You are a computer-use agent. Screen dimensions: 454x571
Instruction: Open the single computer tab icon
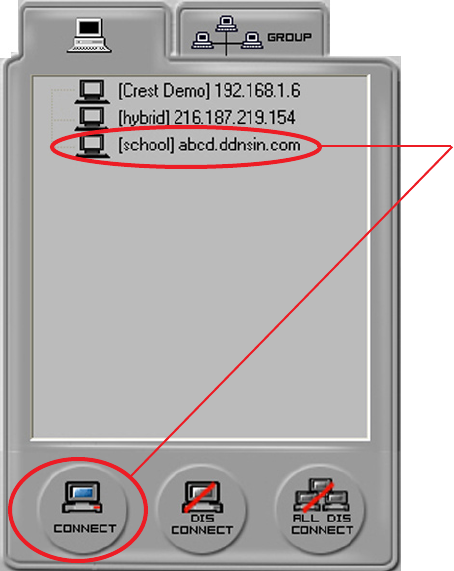tap(89, 36)
